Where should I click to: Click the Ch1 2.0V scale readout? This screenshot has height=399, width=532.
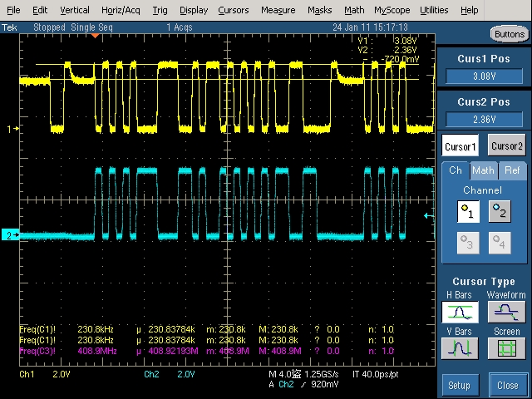click(45, 374)
